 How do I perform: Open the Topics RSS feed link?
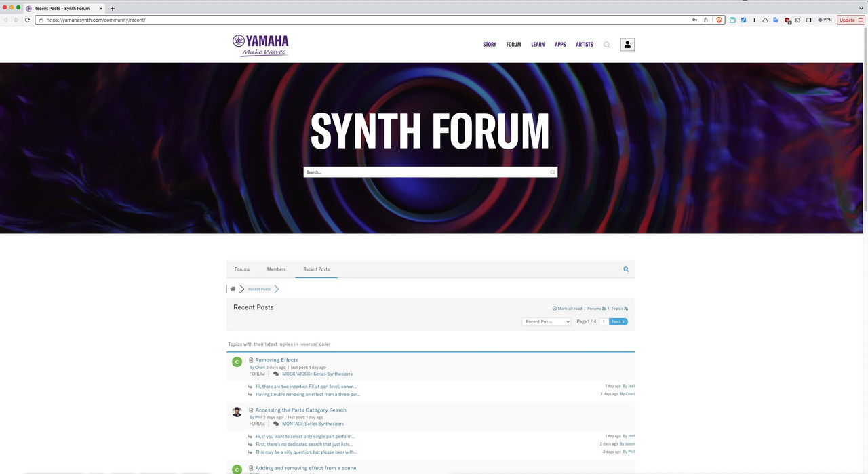(619, 309)
